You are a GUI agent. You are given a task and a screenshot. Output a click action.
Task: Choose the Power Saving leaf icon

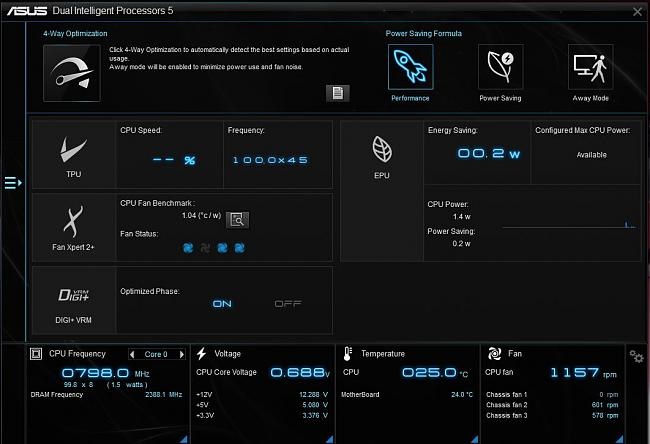499,67
